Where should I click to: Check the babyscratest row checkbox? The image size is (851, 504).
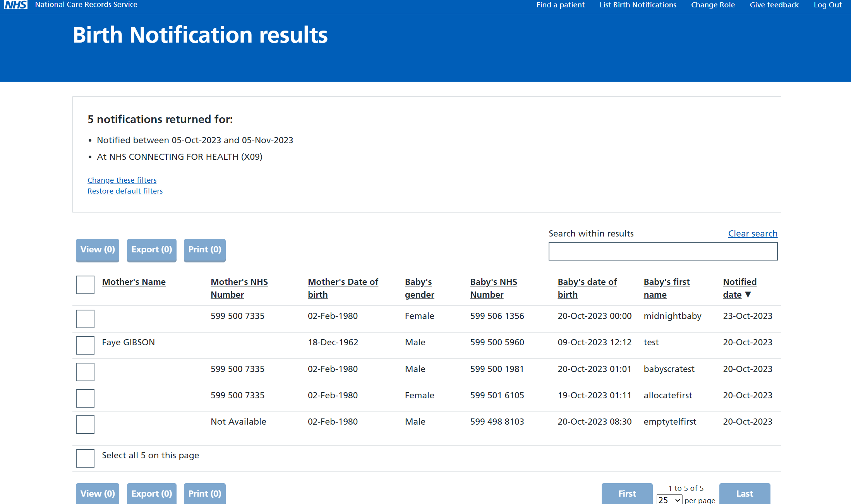tap(85, 372)
